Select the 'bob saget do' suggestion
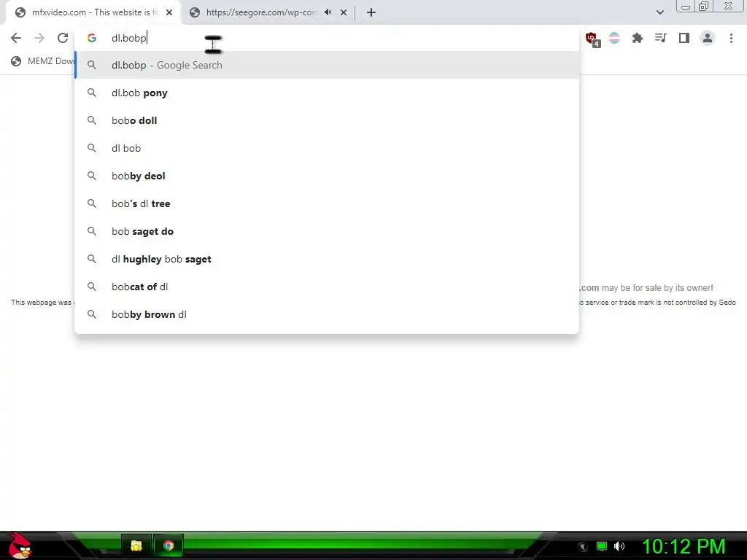This screenshot has height=560, width=747. 327,231
